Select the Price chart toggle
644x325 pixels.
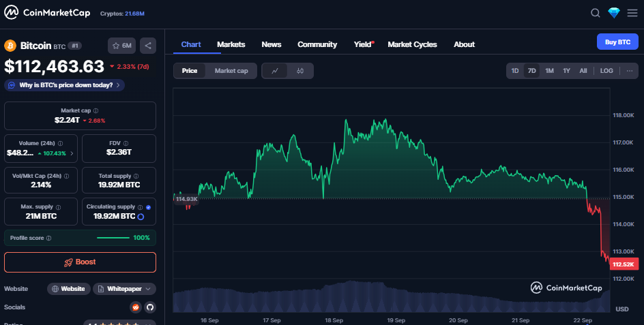(190, 71)
